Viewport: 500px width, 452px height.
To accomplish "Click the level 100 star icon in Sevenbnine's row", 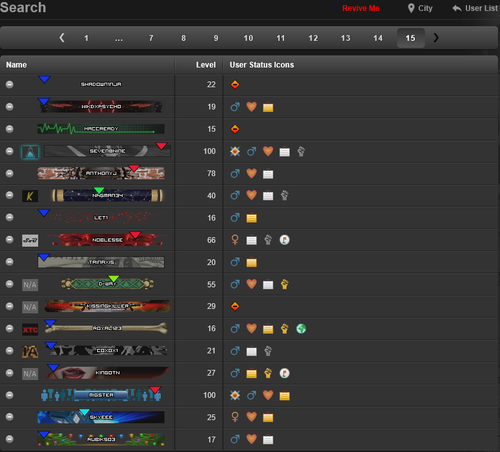I will 235,151.
